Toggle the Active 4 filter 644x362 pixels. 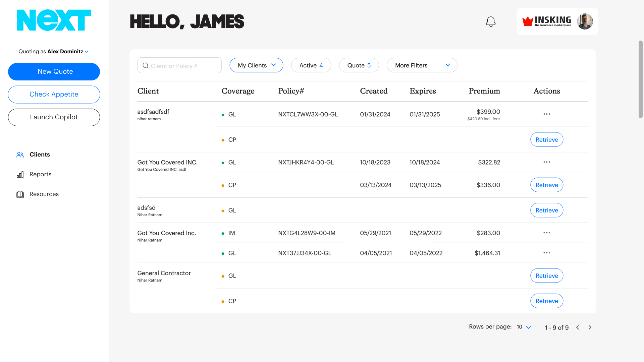point(311,65)
